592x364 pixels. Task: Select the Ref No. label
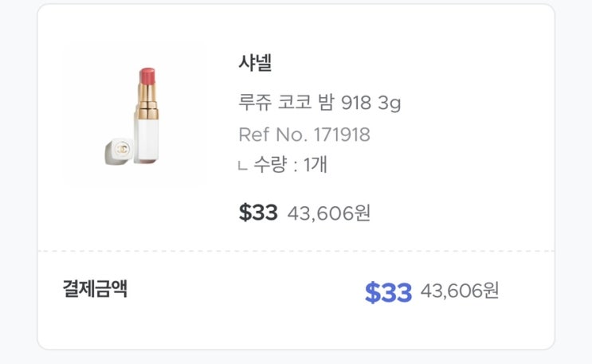[x=271, y=135]
